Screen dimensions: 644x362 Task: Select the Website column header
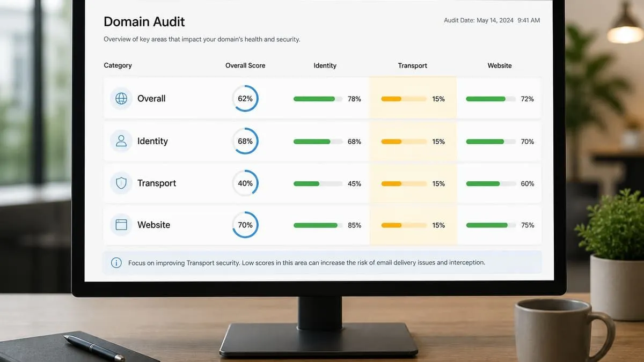coord(500,65)
